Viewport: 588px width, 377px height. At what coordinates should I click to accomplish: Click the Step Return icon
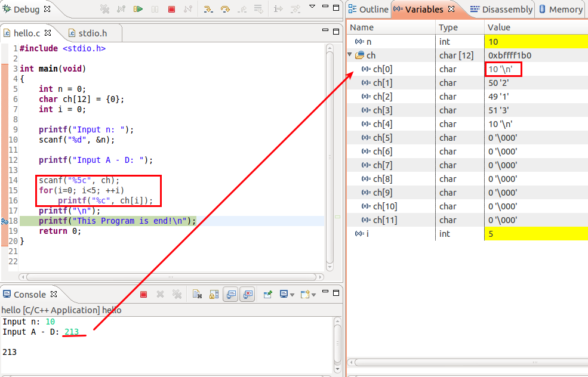(x=242, y=9)
